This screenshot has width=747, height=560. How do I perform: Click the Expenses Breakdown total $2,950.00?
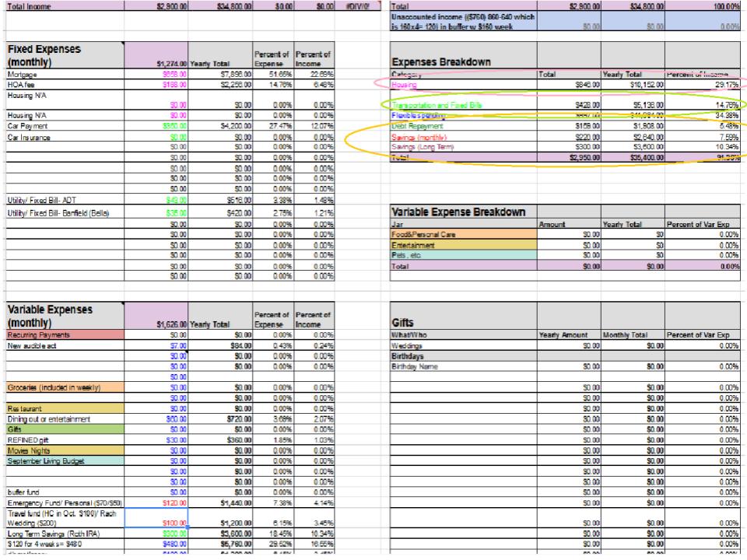click(x=570, y=158)
